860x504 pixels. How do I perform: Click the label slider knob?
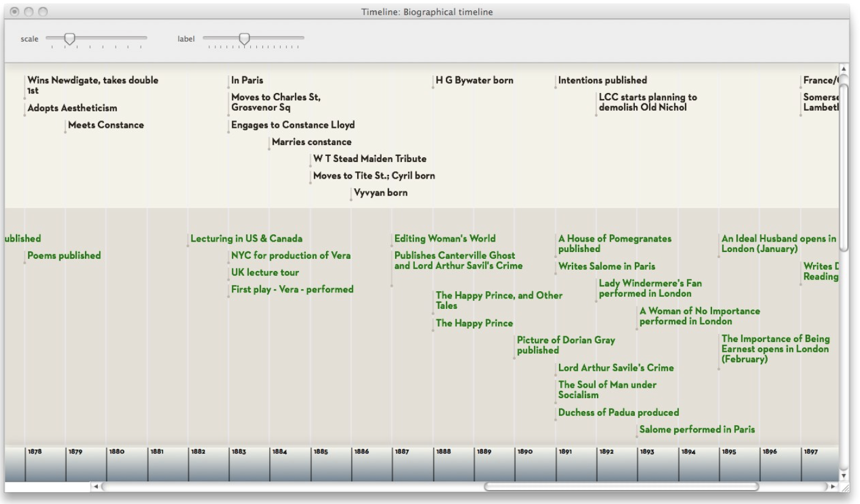245,39
